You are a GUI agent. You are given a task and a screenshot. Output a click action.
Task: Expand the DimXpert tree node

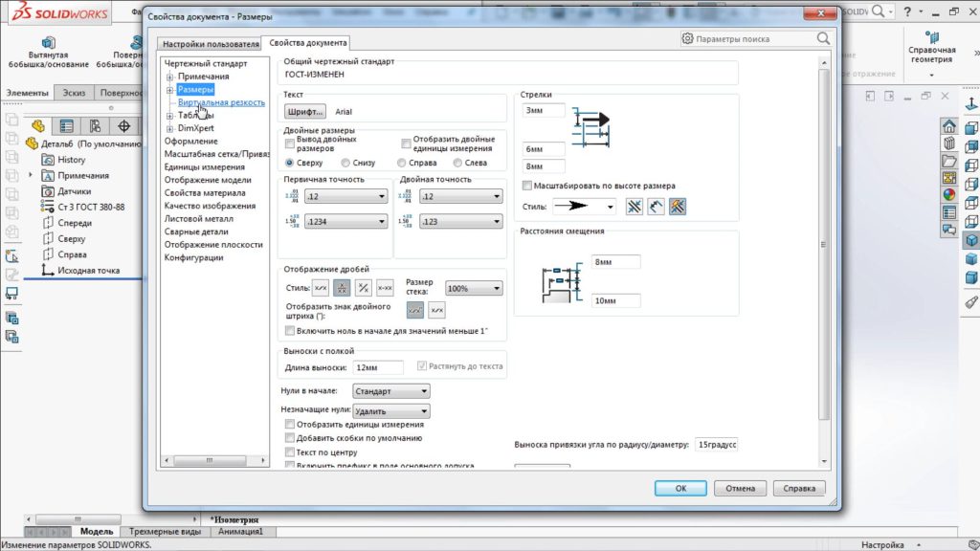tap(169, 129)
